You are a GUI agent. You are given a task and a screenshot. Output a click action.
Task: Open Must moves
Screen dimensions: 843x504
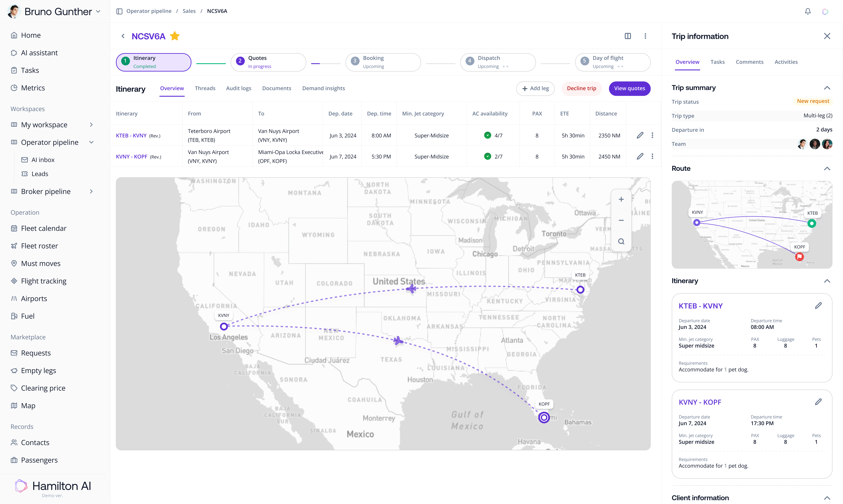click(x=36, y=263)
